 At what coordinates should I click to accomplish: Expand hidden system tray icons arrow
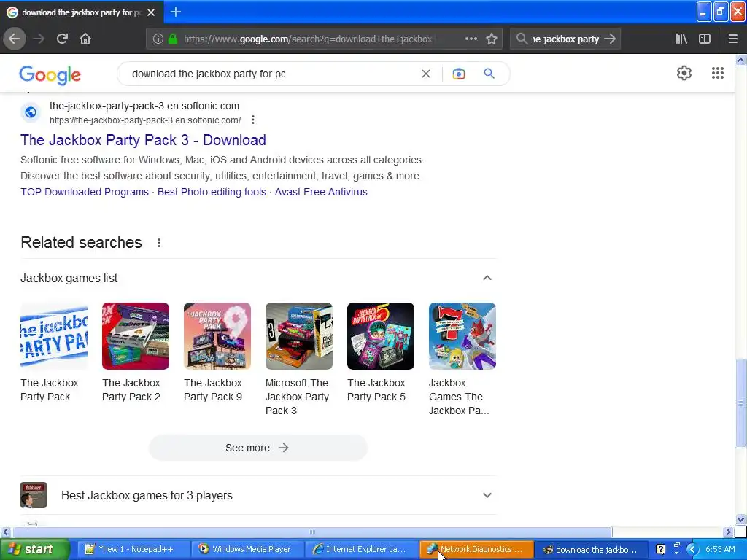tap(692, 549)
